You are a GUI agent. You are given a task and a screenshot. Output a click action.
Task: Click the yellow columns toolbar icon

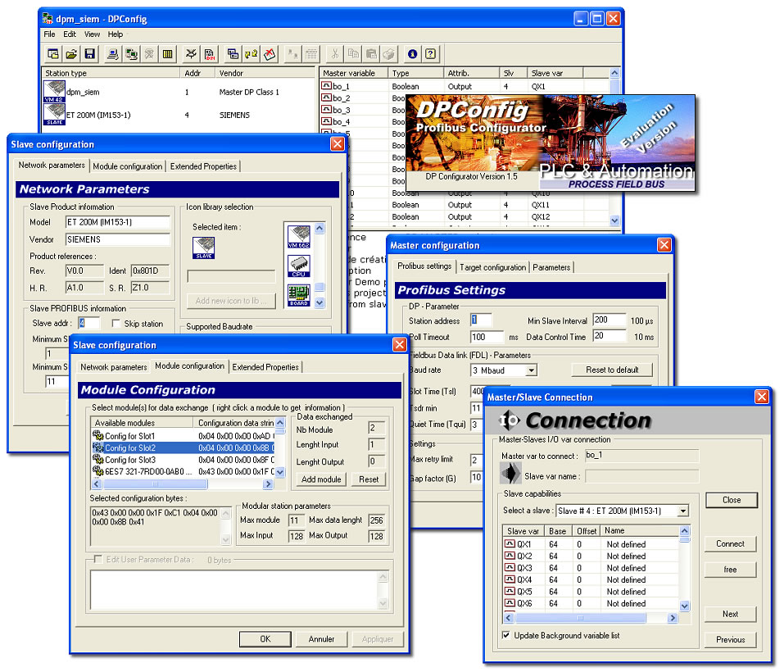pos(167,54)
